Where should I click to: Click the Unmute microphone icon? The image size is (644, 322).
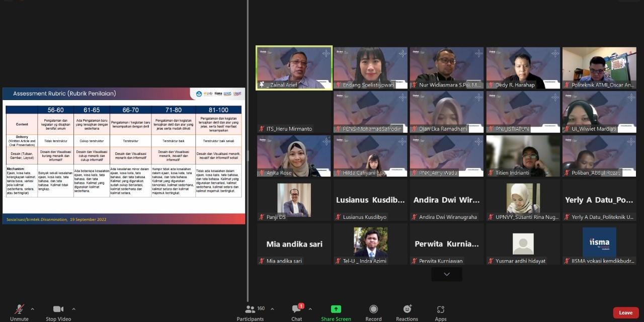[19, 309]
